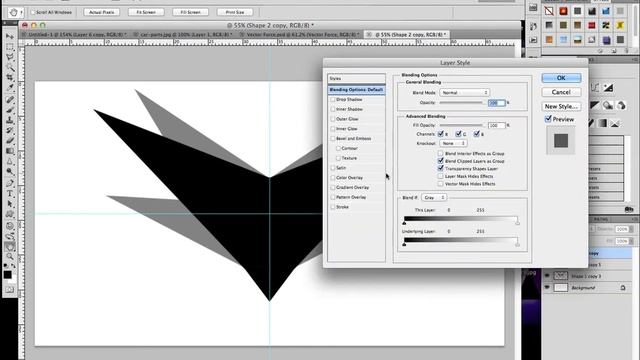Switch to the Paths panel tab
640x360 pixels.
(x=600, y=219)
